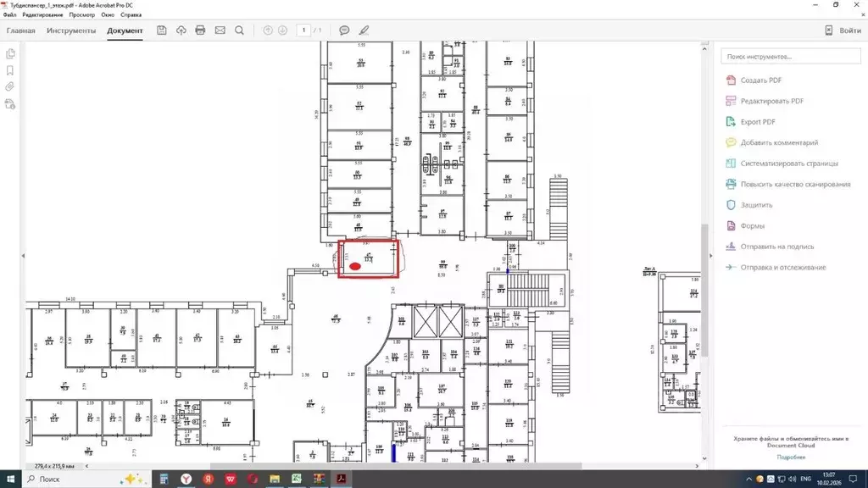Screen dimensions: 868x488
Task: Open the Calculator taskbar icon
Action: tap(164, 479)
